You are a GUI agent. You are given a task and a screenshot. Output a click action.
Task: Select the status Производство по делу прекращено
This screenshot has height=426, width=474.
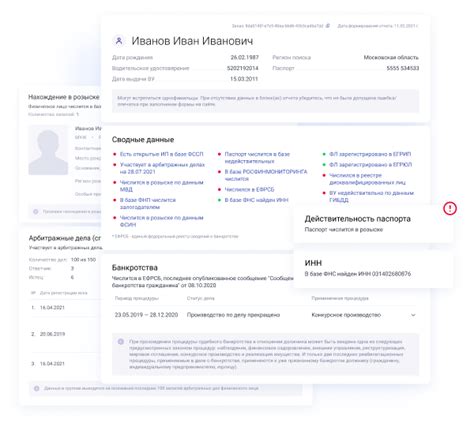pos(233,315)
